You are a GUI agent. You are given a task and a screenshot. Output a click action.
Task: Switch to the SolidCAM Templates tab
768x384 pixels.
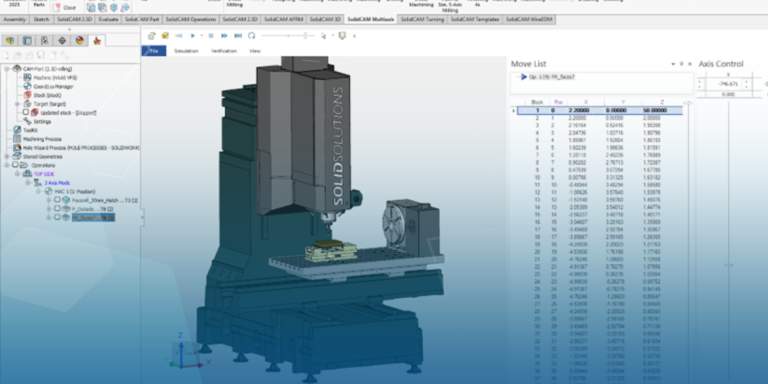coord(475,20)
